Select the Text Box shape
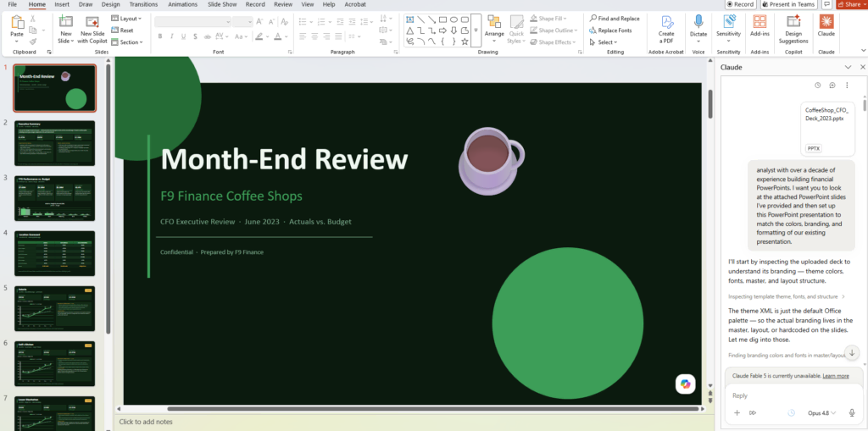The height and width of the screenshot is (431, 868). (410, 19)
